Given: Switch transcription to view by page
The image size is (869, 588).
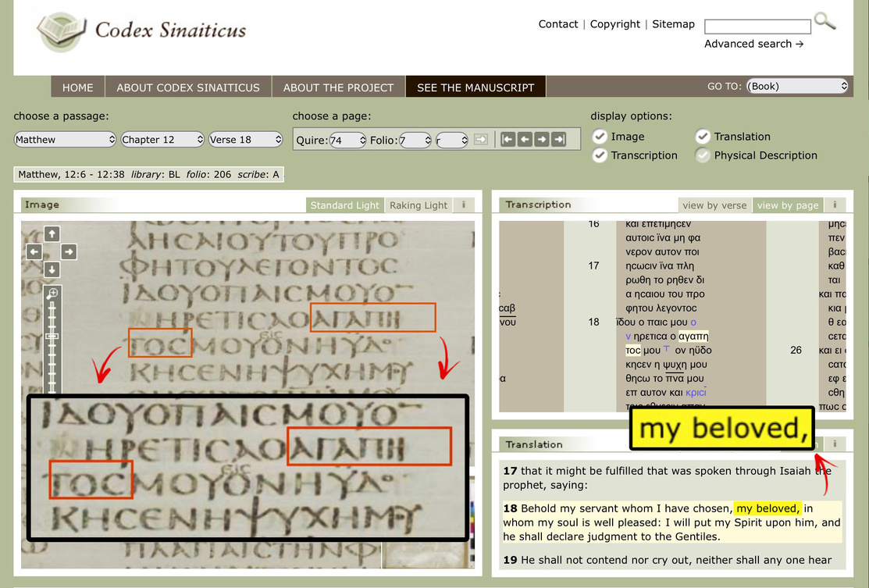Looking at the screenshot, I should [x=788, y=205].
